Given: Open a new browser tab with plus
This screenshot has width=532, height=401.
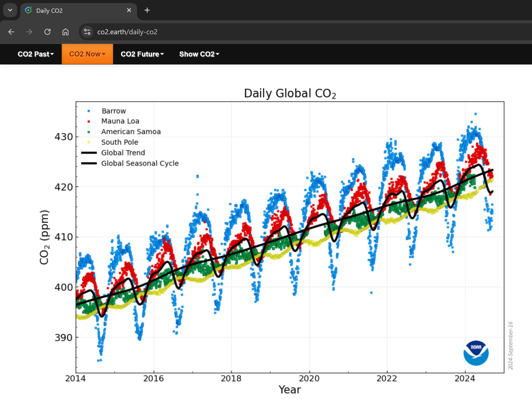Looking at the screenshot, I should coord(147,10).
